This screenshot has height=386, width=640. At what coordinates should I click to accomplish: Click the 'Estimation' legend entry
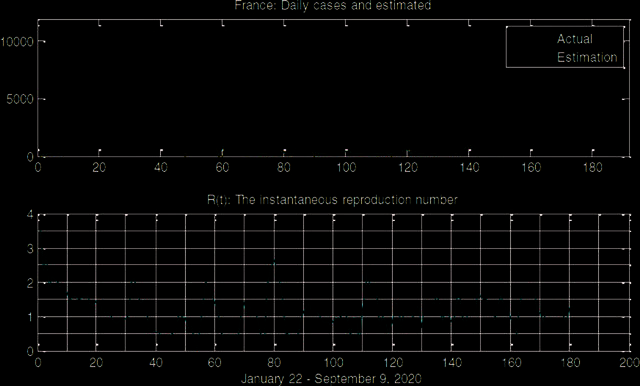(x=587, y=58)
